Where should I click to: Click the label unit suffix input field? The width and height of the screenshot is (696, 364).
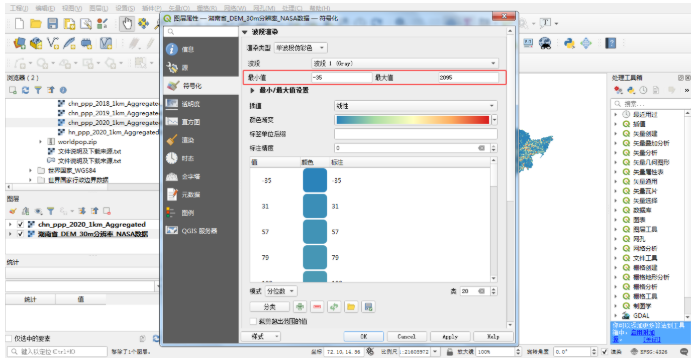pyautogui.click(x=415, y=134)
